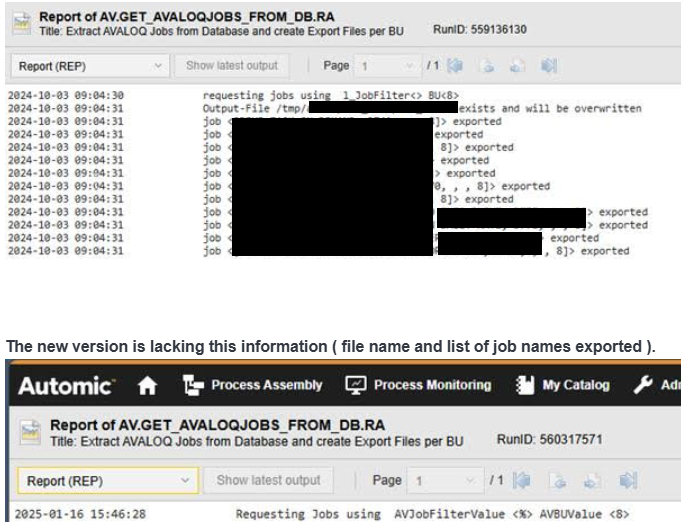Click the 'Title: Extract AVALOQ Jobs' subtitle of RunID 560317571
This screenshot has width=681, height=522.
point(257,441)
